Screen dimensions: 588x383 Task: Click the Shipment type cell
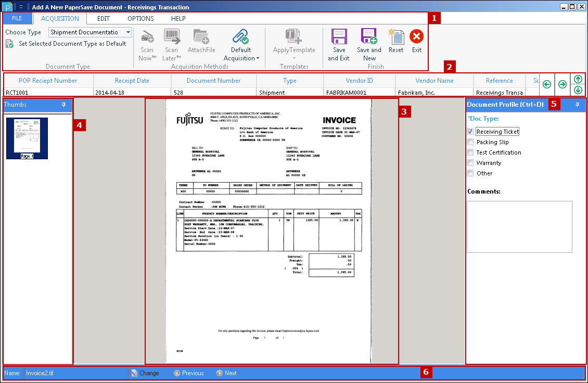click(289, 92)
